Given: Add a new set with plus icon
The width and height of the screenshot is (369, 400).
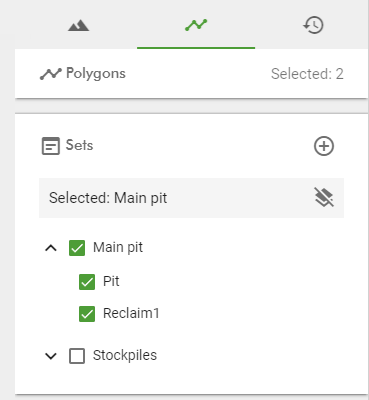Looking at the screenshot, I should pyautogui.click(x=324, y=146).
